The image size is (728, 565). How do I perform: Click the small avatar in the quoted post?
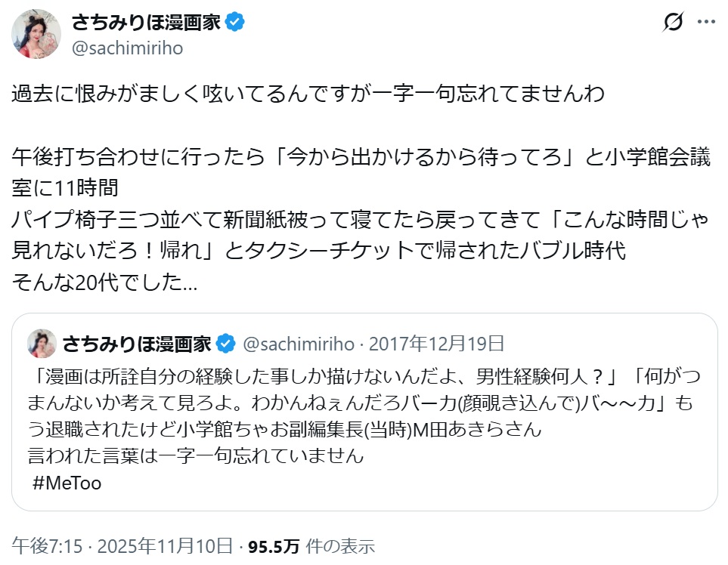click(42, 344)
